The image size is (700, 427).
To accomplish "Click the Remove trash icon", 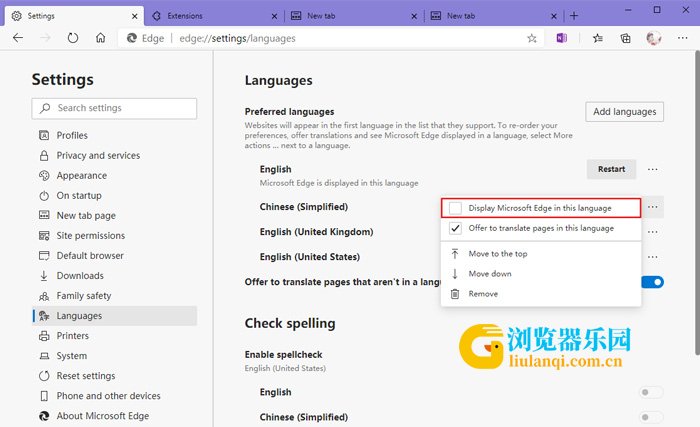I will 455,294.
